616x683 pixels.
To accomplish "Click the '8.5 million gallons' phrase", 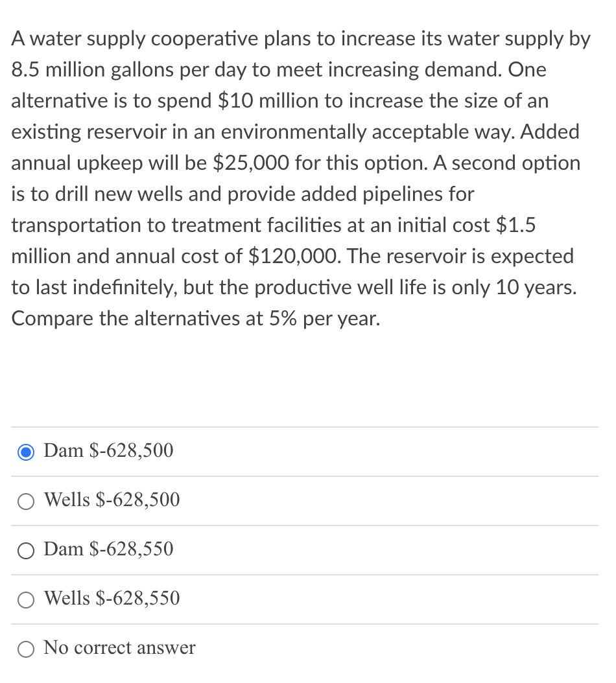I will [x=93, y=71].
